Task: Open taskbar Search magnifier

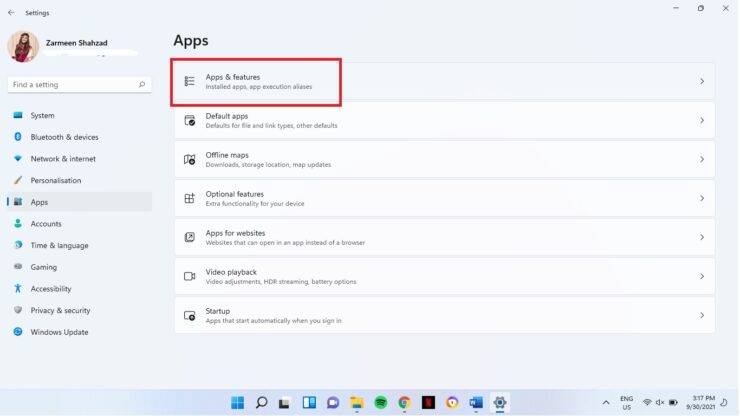Action: click(261, 402)
